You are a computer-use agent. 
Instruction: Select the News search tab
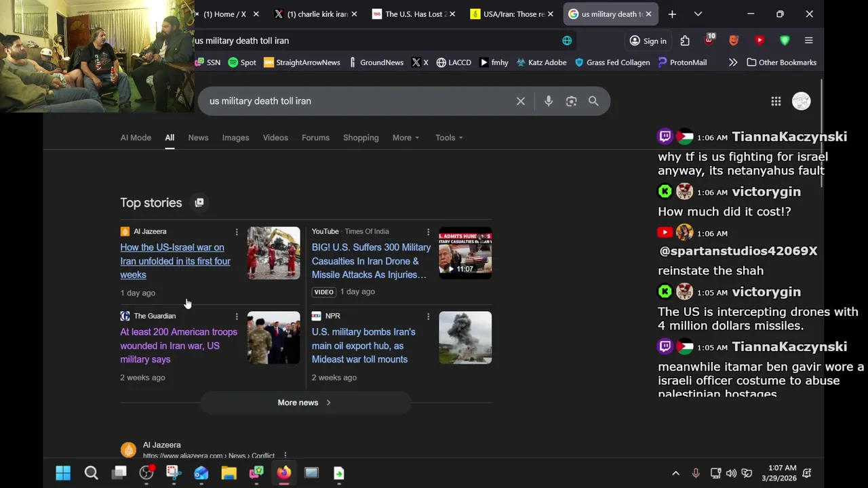pyautogui.click(x=198, y=138)
